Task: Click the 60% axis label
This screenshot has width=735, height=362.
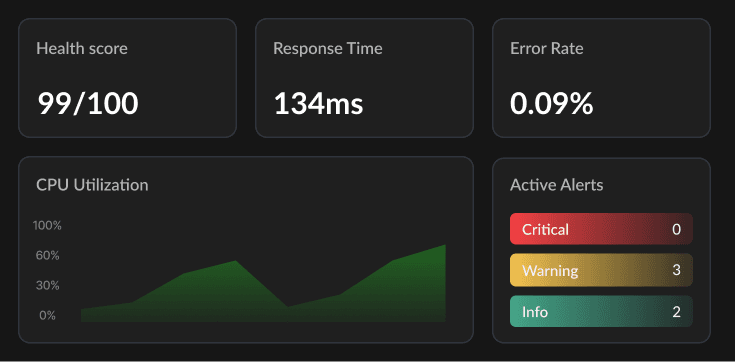Action: (x=48, y=256)
